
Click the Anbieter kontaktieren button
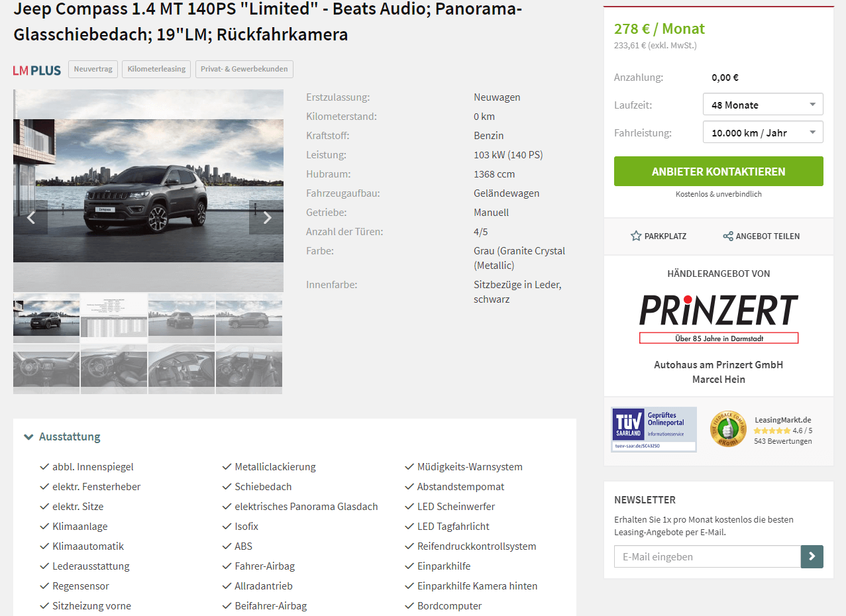[x=719, y=172]
